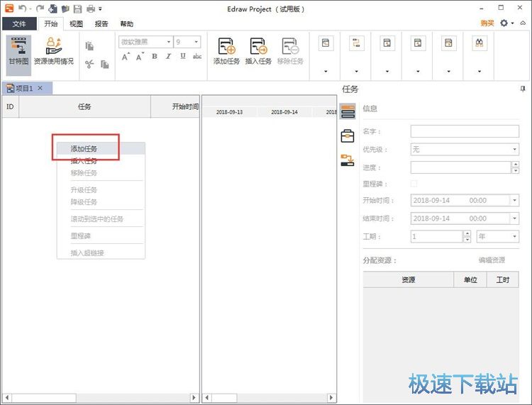Click the Edit Resources link
The height and width of the screenshot is (405, 532).
[x=491, y=260]
